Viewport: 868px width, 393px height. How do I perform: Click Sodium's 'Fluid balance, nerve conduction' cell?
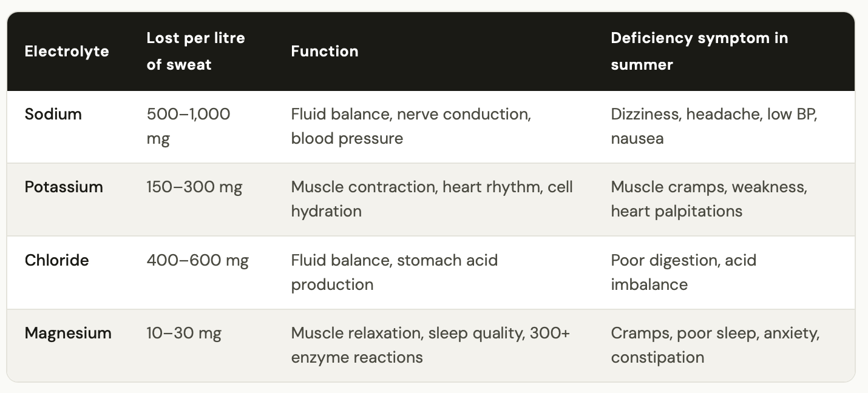pos(411,126)
